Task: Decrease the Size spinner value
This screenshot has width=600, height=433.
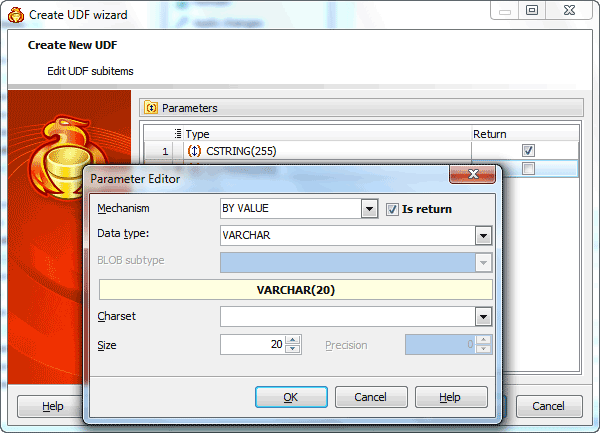Action: (293, 348)
